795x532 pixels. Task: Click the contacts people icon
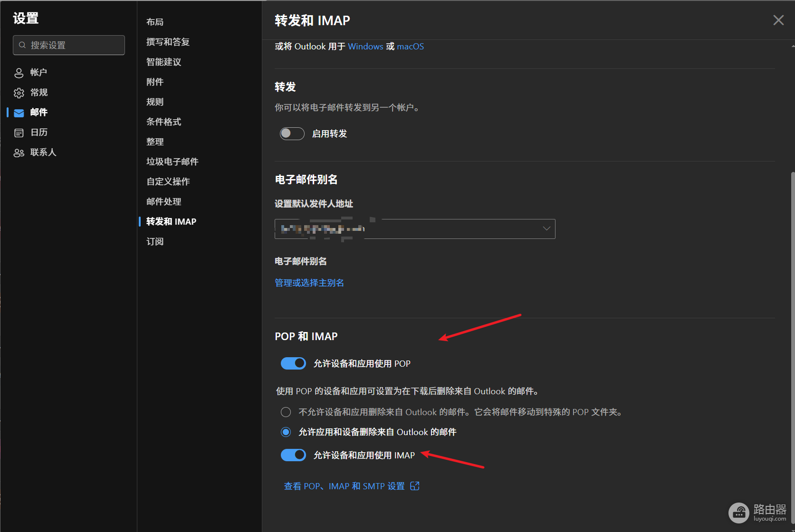tap(19, 152)
